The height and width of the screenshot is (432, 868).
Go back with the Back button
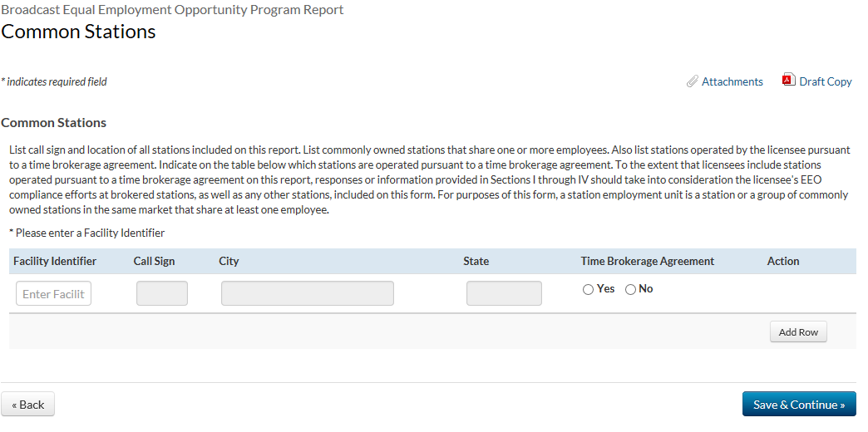(x=27, y=405)
